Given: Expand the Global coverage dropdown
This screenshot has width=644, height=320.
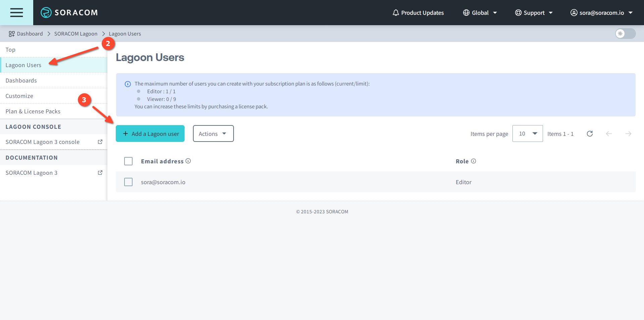Looking at the screenshot, I should pyautogui.click(x=480, y=13).
